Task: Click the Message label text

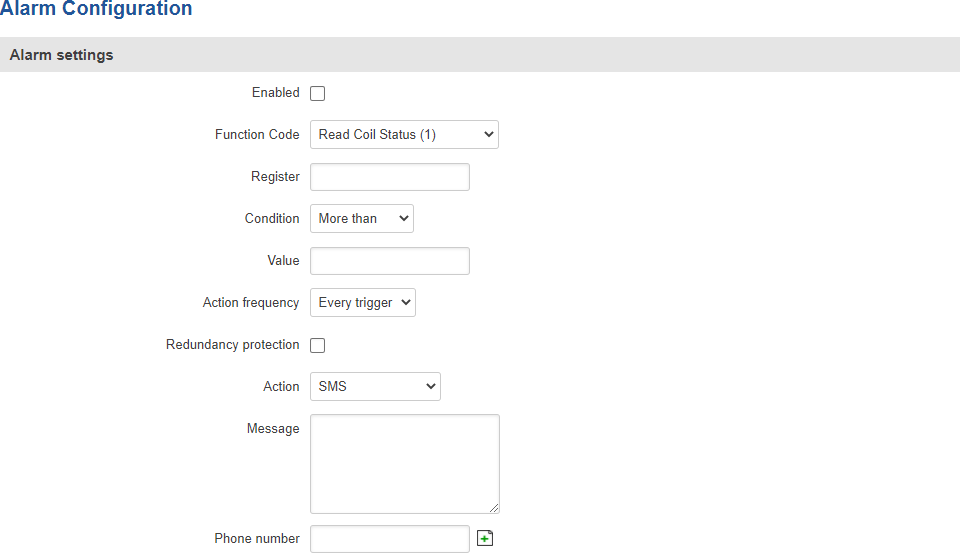Action: click(x=273, y=429)
